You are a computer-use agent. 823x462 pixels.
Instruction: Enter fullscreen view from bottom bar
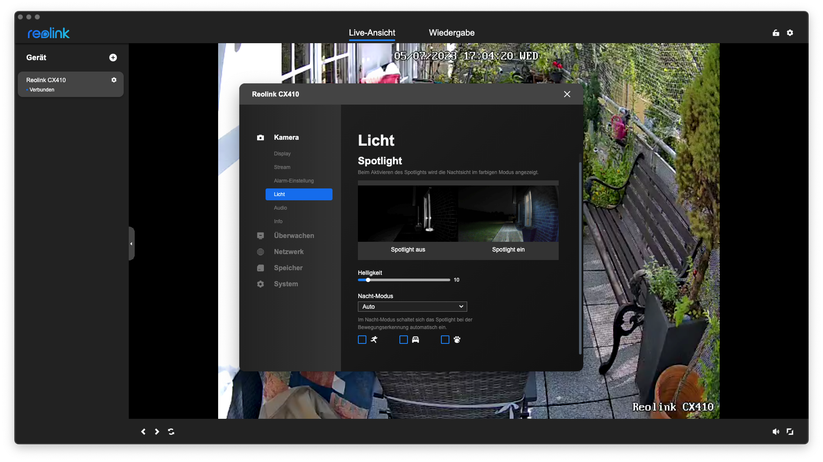tap(790, 432)
